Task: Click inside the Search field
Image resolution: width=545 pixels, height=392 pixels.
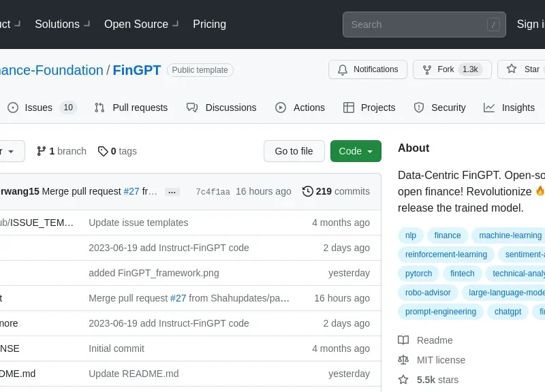Action: 416,24
